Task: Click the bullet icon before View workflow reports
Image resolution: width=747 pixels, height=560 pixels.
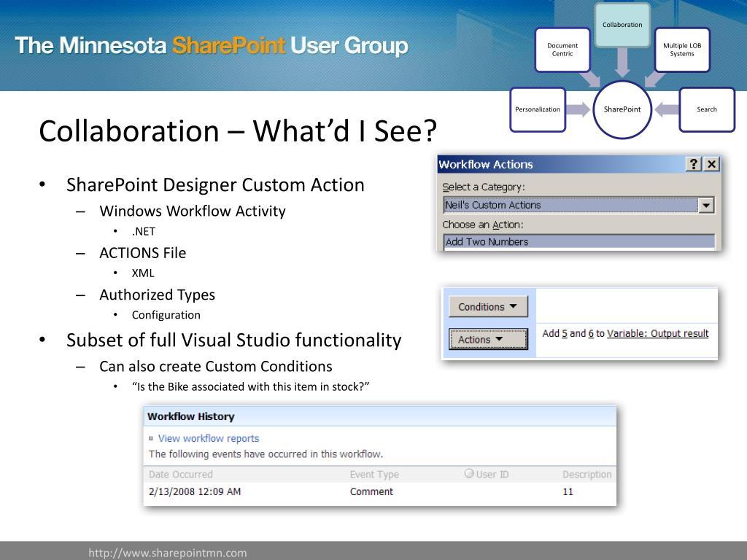Action: [151, 438]
